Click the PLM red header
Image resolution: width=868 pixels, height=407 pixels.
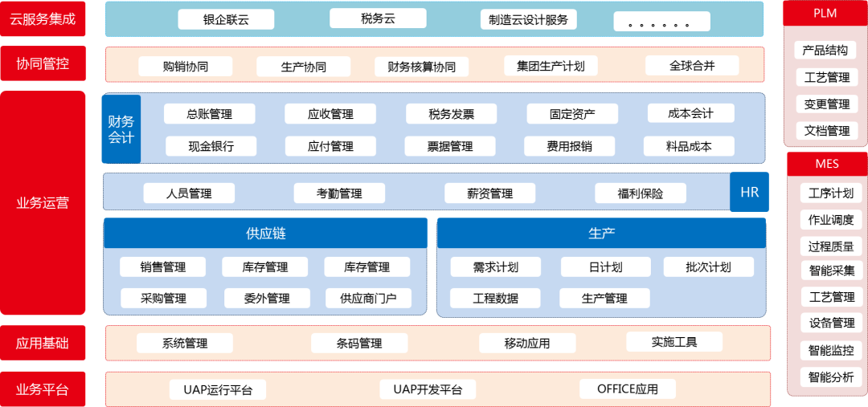[825, 14]
